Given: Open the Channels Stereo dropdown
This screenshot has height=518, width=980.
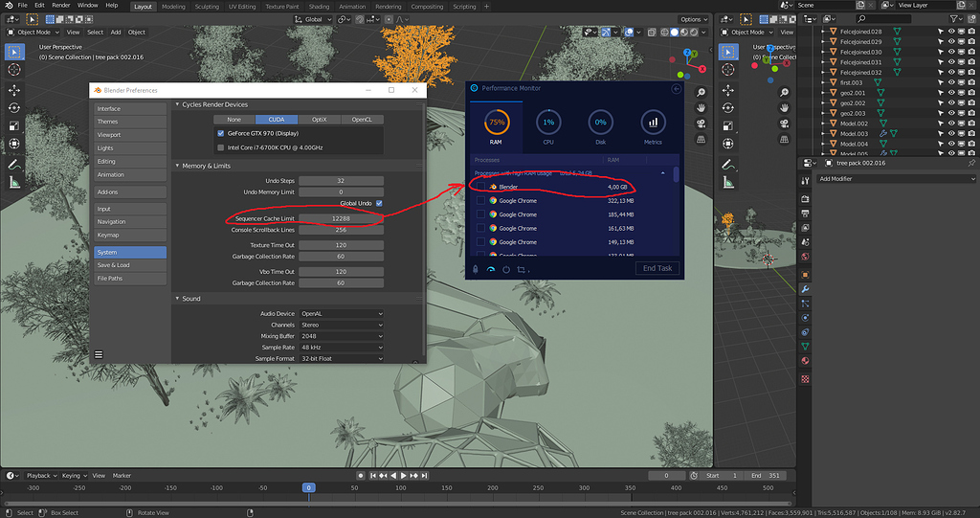Looking at the screenshot, I should click(342, 326).
